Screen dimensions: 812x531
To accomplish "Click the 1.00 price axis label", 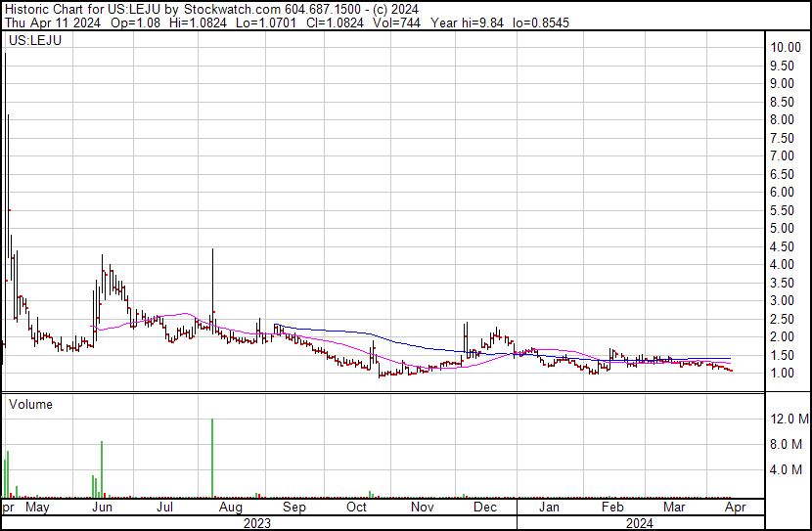I will (x=786, y=373).
